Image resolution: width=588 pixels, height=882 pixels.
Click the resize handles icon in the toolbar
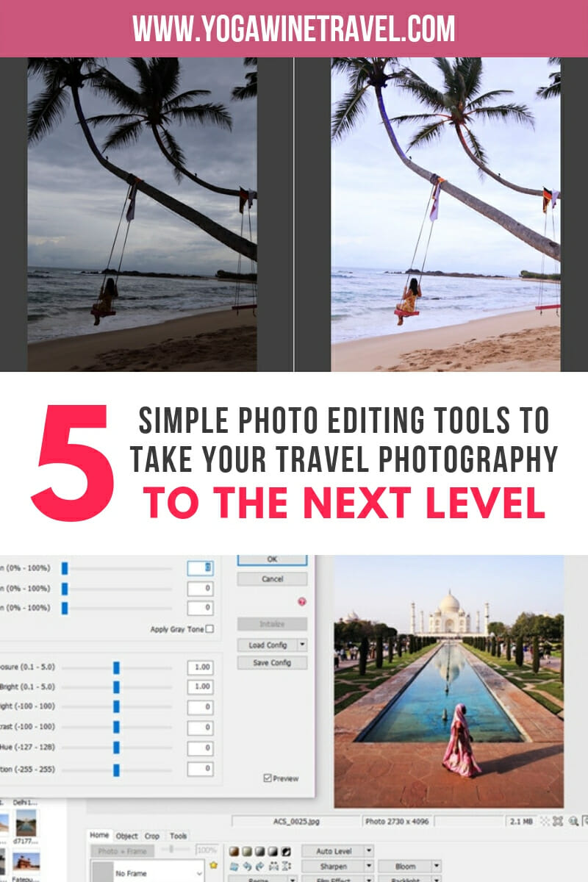(x=287, y=865)
